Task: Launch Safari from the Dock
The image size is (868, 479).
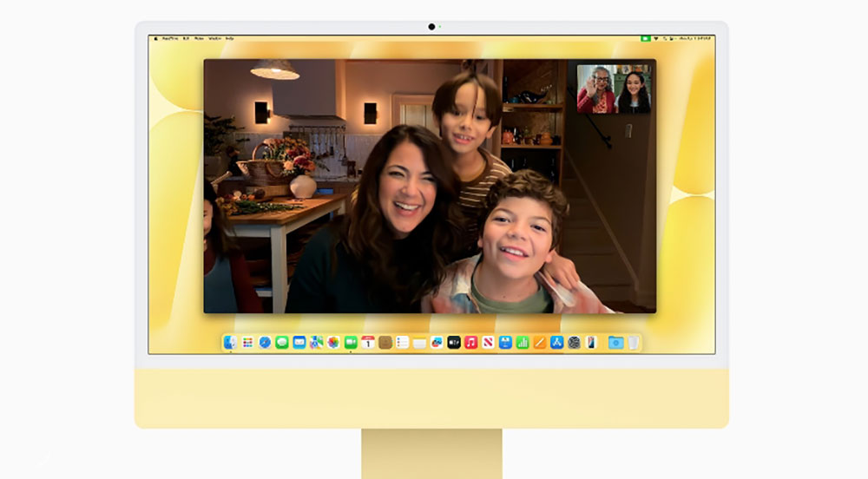Action: pos(265,343)
